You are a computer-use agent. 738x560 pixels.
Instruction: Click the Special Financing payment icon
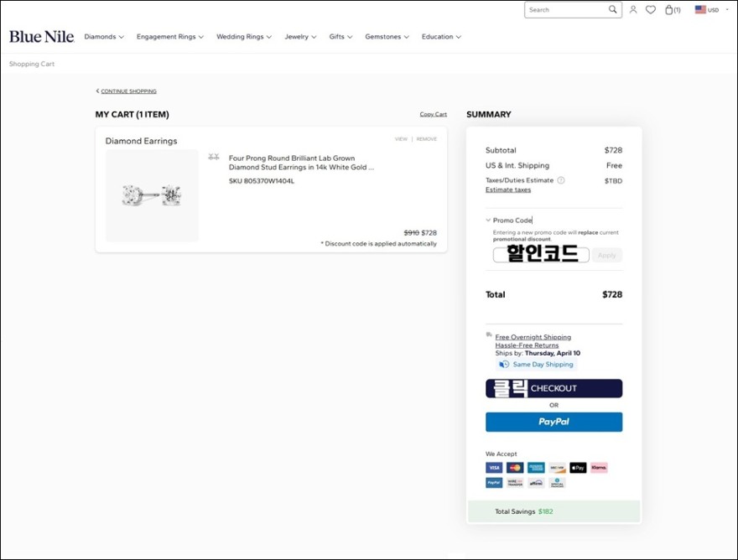pyautogui.click(x=557, y=482)
